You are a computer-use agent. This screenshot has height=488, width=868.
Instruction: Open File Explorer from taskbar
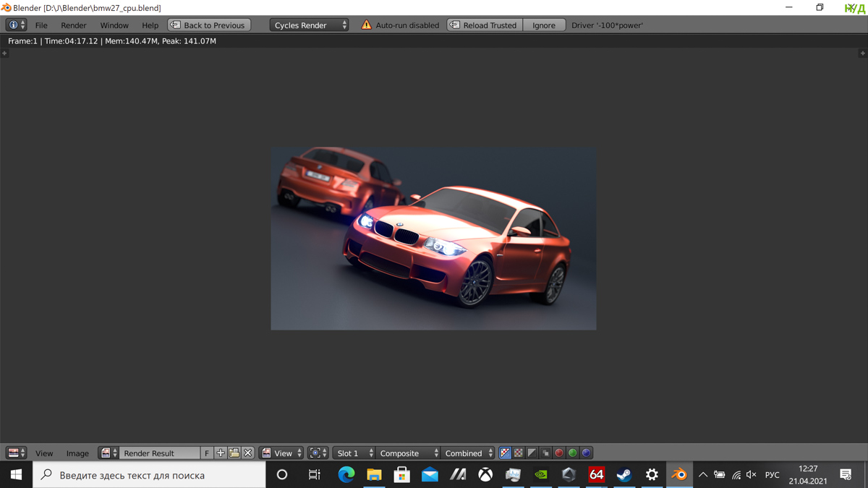(374, 475)
